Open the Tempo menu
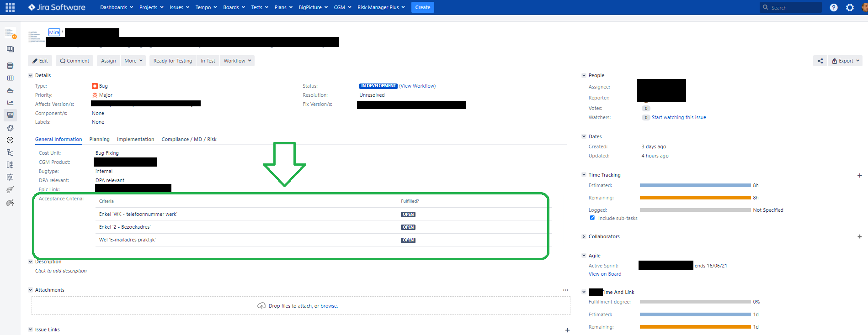The width and height of the screenshot is (868, 335). (x=206, y=7)
